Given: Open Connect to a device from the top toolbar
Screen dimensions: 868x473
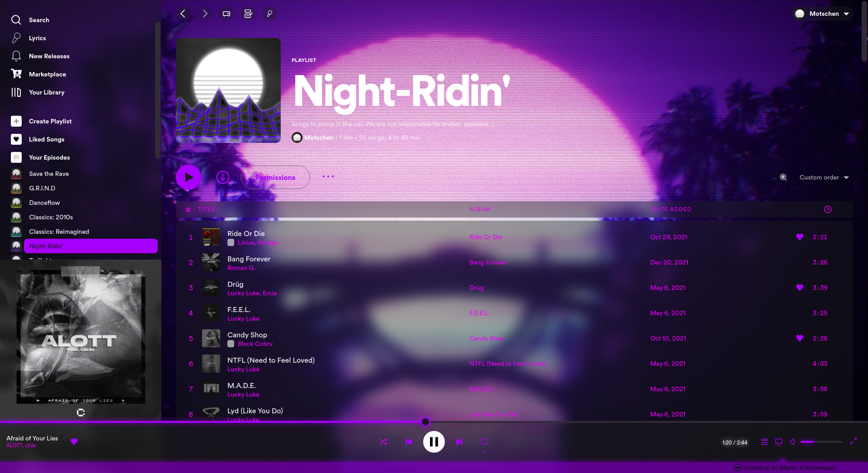Looking at the screenshot, I should coord(226,14).
